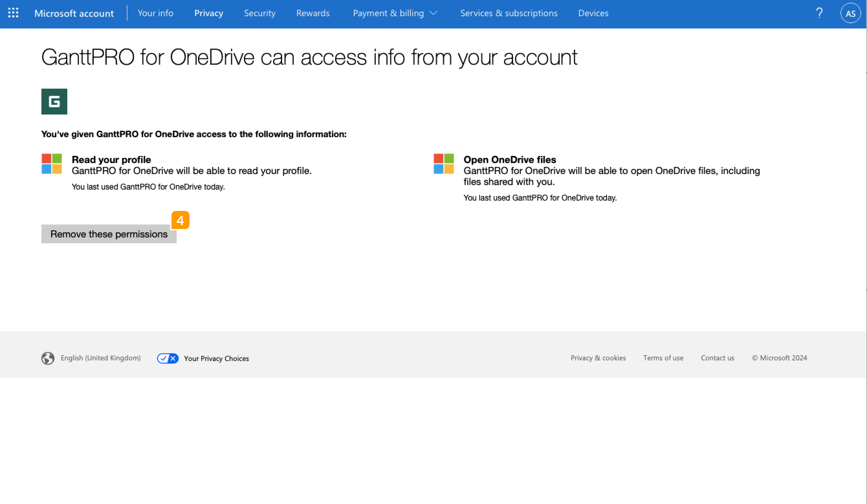Open Terms of use link
The height and width of the screenshot is (504, 867).
pyautogui.click(x=663, y=358)
